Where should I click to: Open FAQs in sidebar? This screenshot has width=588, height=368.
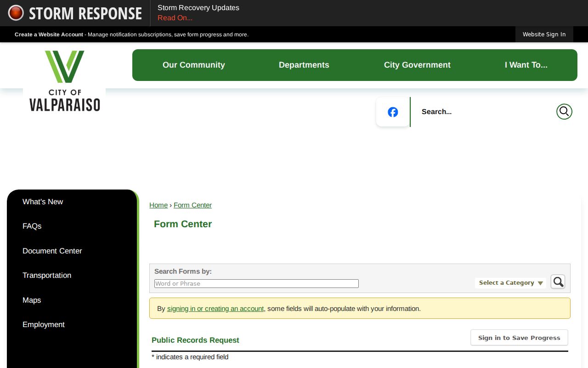[x=32, y=226]
